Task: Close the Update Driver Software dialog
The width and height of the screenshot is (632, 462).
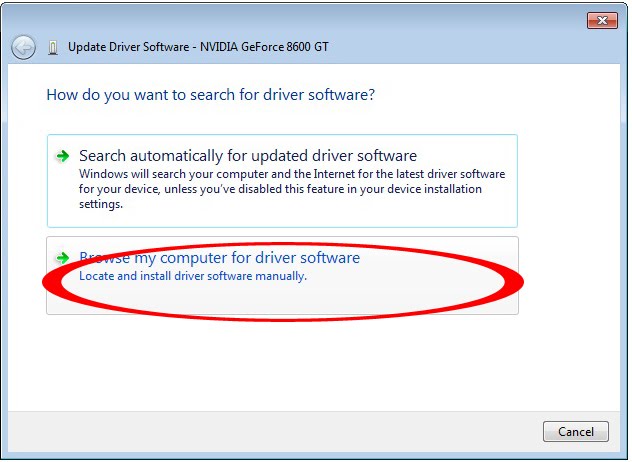Action: click(x=602, y=21)
